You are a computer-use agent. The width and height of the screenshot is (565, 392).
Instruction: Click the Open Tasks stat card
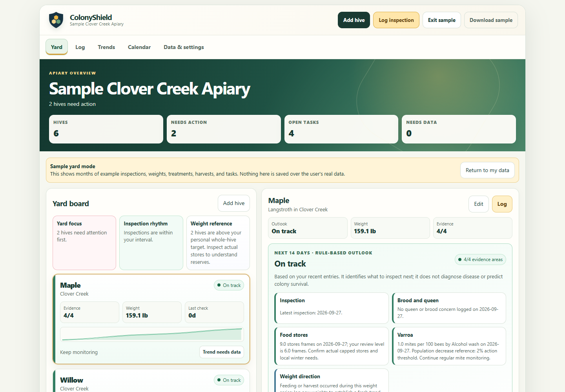point(341,129)
